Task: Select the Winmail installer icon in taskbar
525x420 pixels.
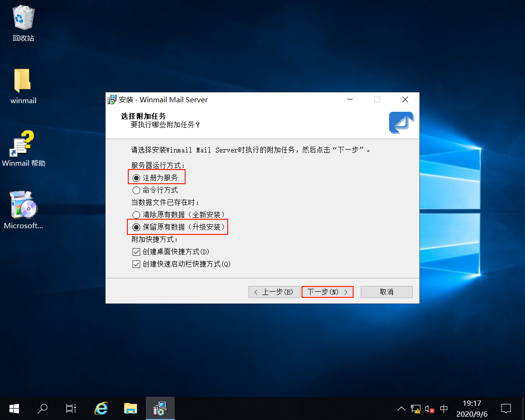Action: coord(160,408)
